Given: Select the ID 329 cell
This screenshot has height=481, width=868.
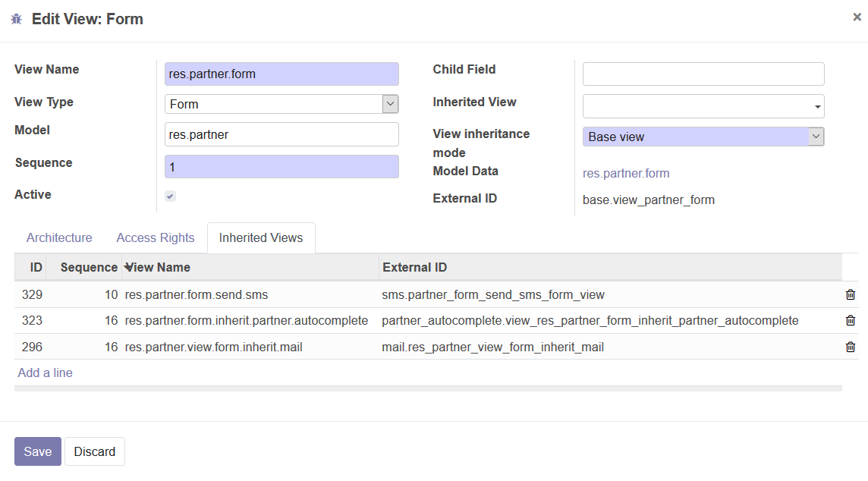Looking at the screenshot, I should click(32, 295).
